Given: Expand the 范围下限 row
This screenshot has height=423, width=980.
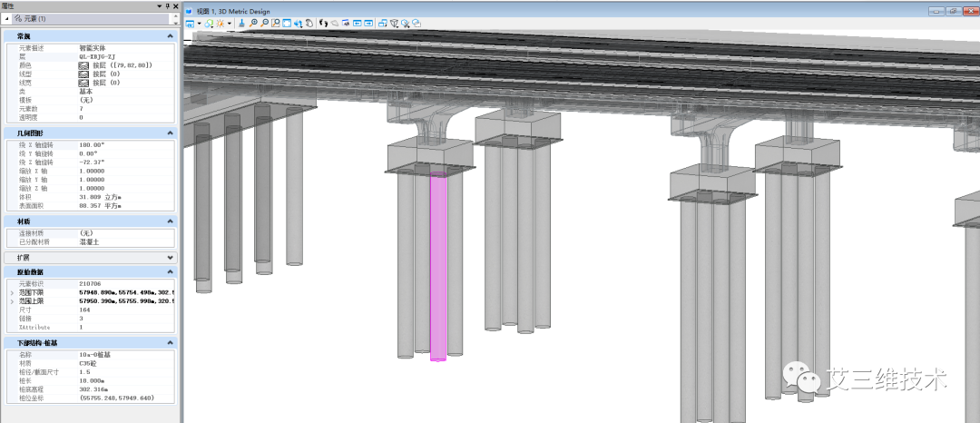Looking at the screenshot, I should (x=13, y=292).
